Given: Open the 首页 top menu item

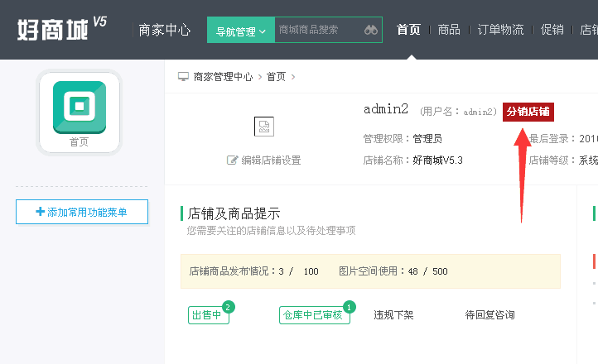Looking at the screenshot, I should pyautogui.click(x=408, y=29).
